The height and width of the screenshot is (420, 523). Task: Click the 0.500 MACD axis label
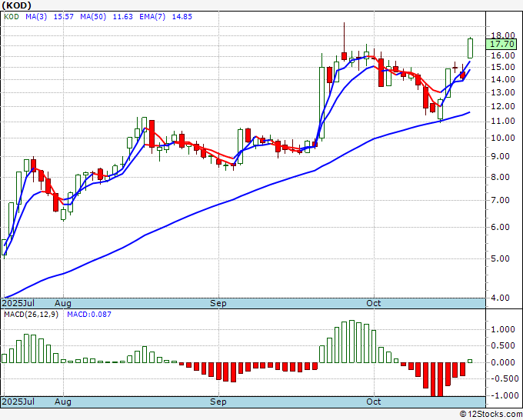tap(503, 345)
